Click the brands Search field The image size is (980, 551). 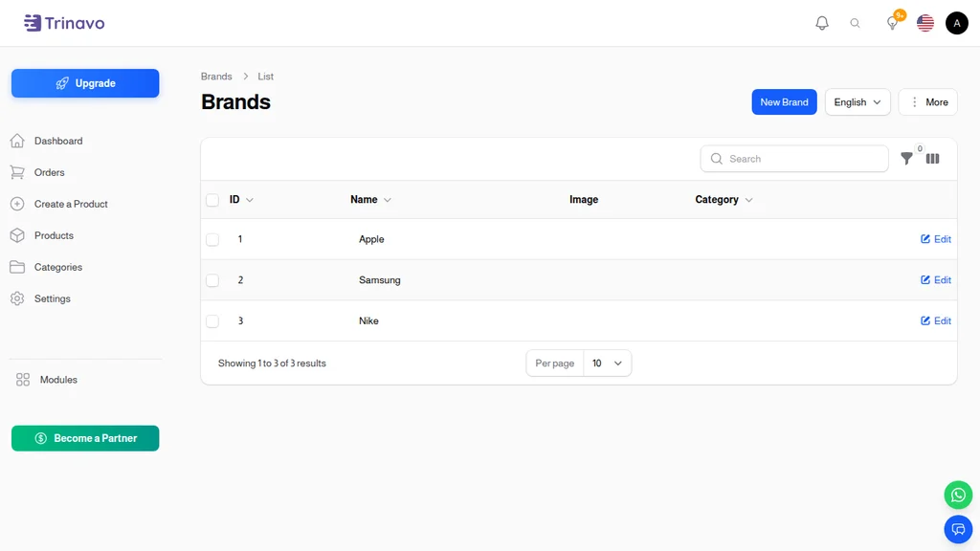click(x=794, y=159)
